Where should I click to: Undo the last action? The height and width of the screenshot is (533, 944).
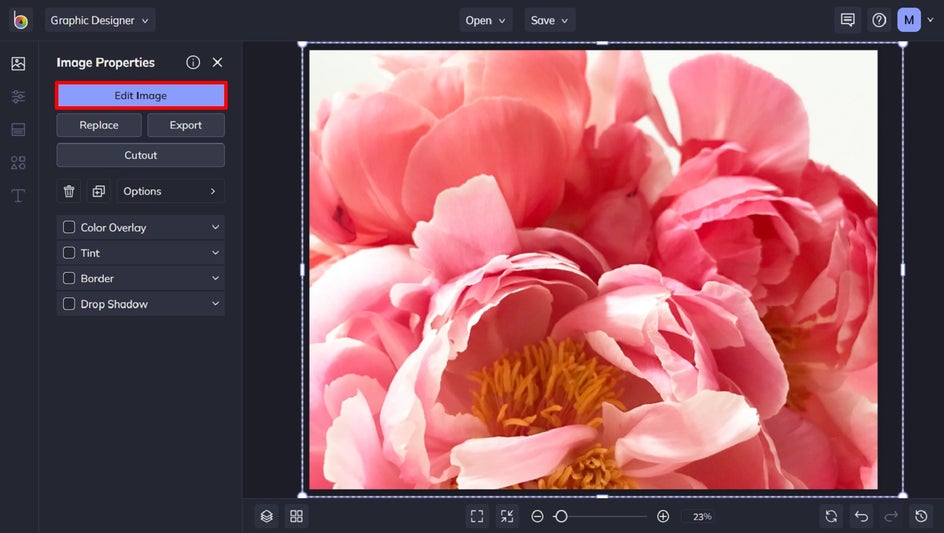click(x=861, y=516)
